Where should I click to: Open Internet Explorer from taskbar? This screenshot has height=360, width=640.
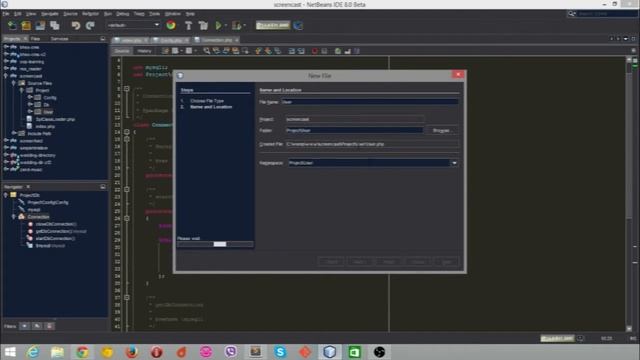pyautogui.click(x=33, y=352)
